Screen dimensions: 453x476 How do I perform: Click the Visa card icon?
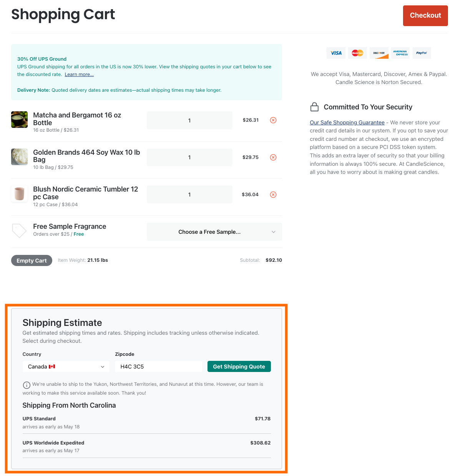[x=336, y=53]
